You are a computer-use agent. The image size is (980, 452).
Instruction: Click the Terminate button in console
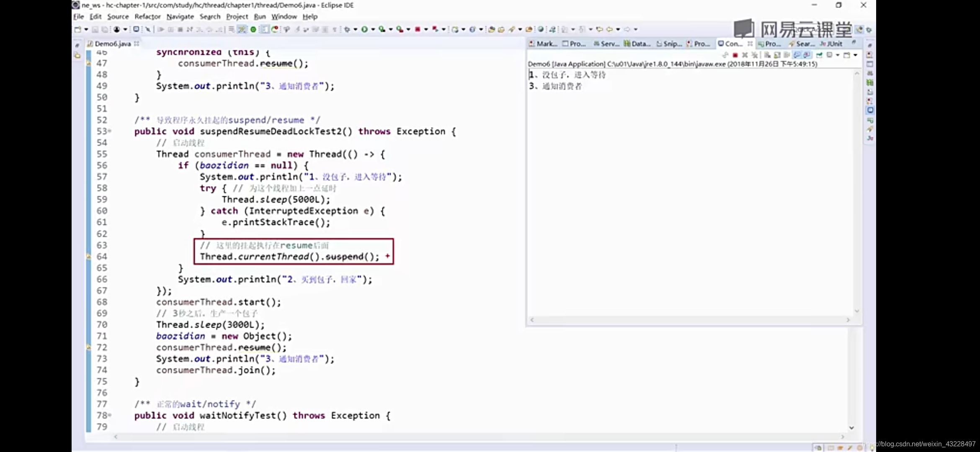pos(735,55)
